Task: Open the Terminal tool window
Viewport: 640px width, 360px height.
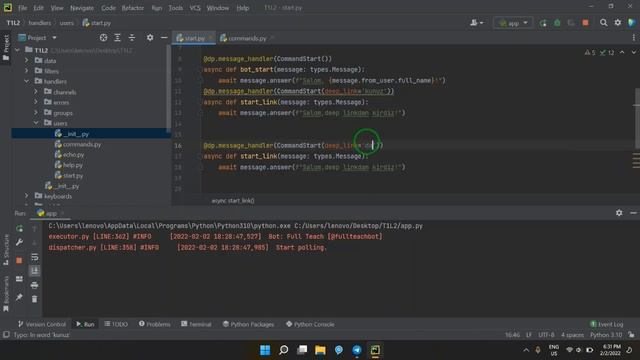Action: click(196, 324)
